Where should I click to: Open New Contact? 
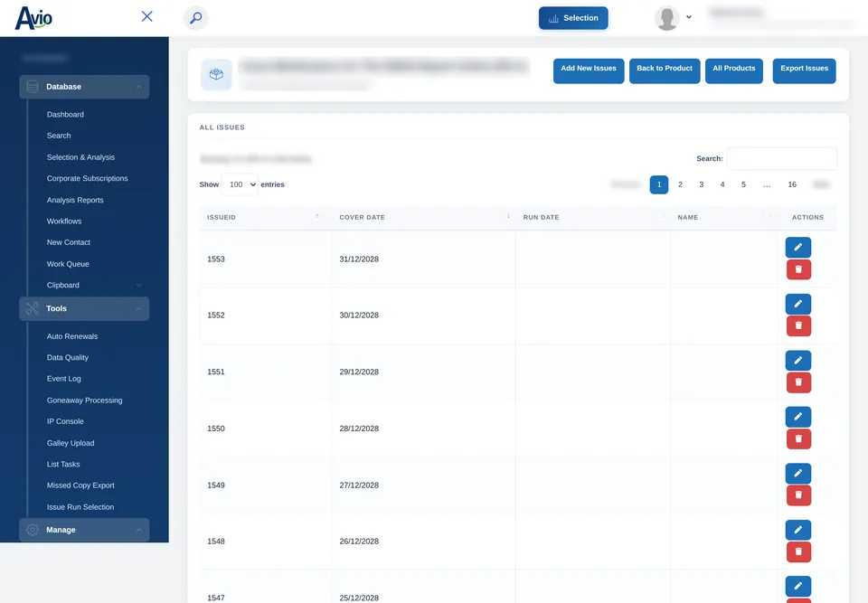point(69,242)
